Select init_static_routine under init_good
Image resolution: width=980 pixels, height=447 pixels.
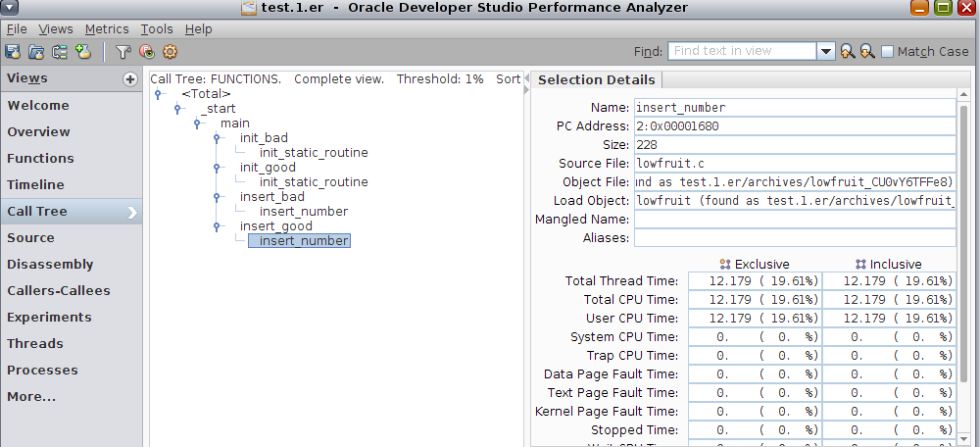[314, 182]
